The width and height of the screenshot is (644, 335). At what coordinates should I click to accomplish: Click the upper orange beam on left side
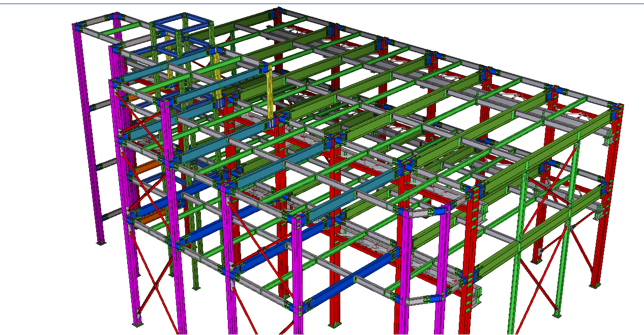point(132,97)
